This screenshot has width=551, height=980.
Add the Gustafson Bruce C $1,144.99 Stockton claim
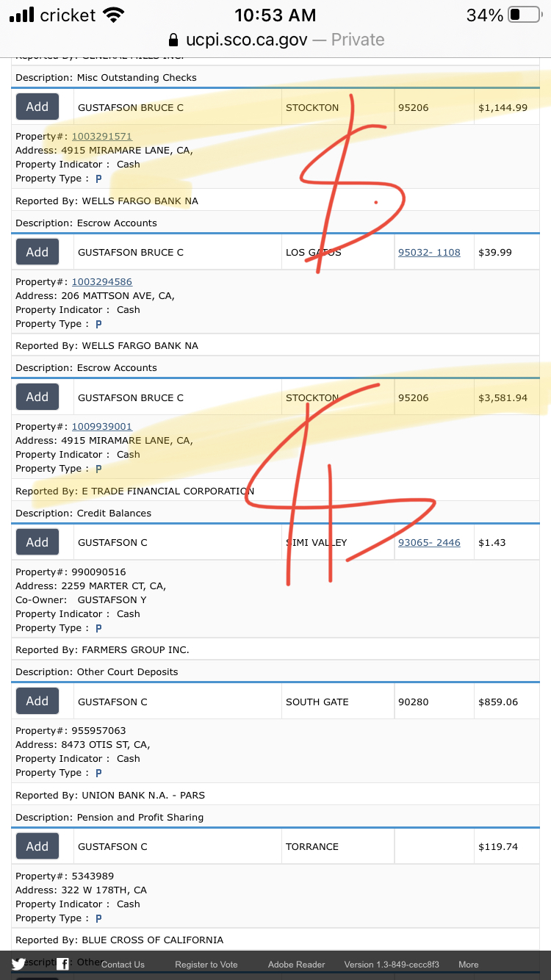[37, 107]
